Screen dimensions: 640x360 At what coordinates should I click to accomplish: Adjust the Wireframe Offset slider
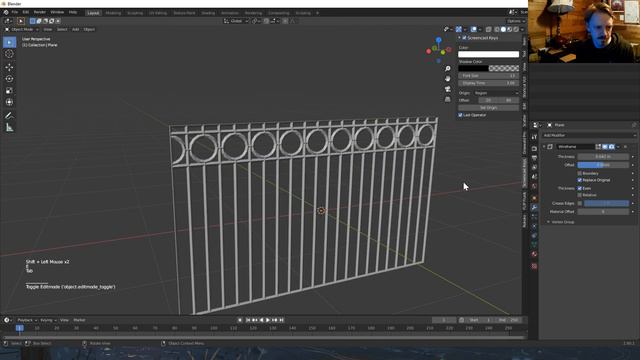tap(603, 165)
